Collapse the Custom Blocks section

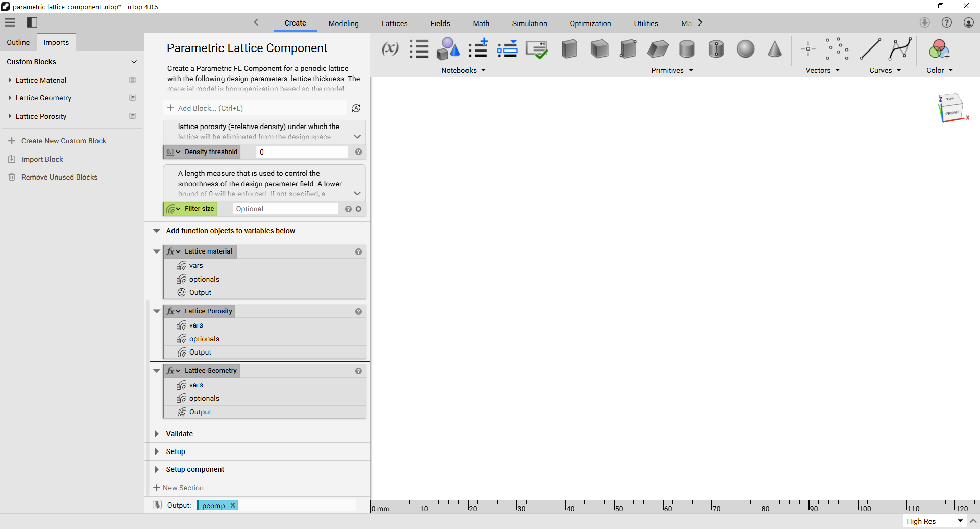(x=134, y=62)
